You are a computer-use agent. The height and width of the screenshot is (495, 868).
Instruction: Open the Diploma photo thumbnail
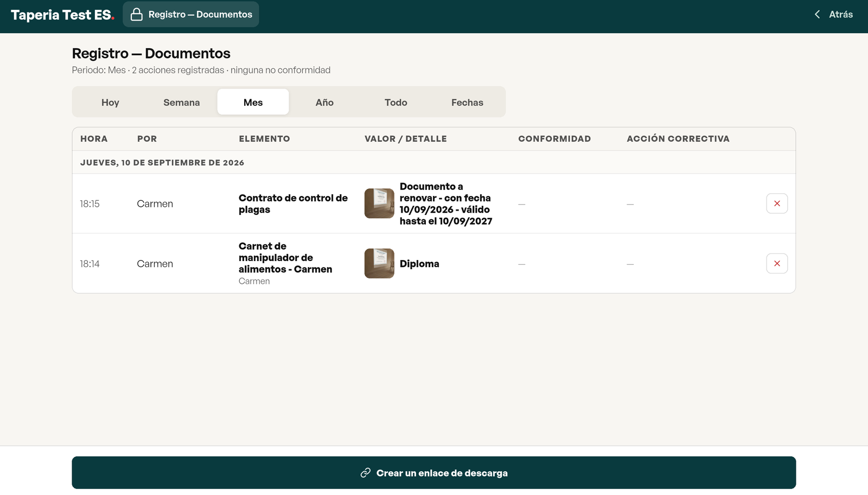pyautogui.click(x=379, y=264)
